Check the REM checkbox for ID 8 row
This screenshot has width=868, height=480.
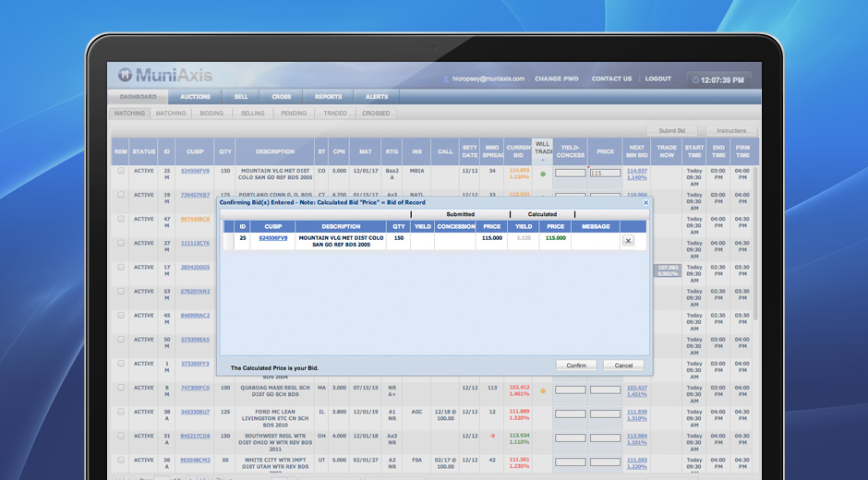pyautogui.click(x=121, y=388)
